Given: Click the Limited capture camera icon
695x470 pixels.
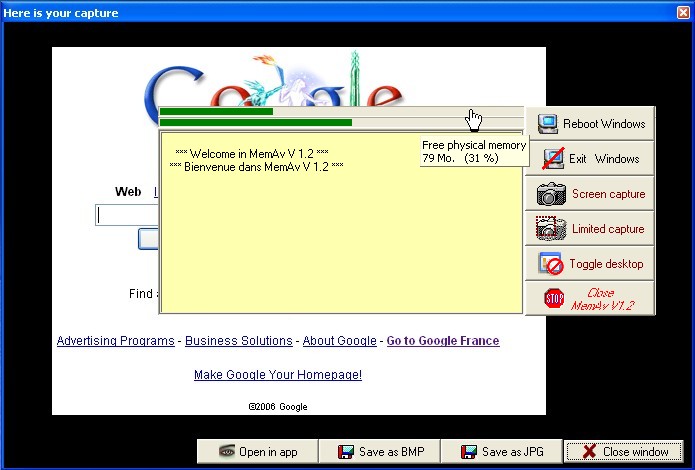Looking at the screenshot, I should click(x=551, y=228).
